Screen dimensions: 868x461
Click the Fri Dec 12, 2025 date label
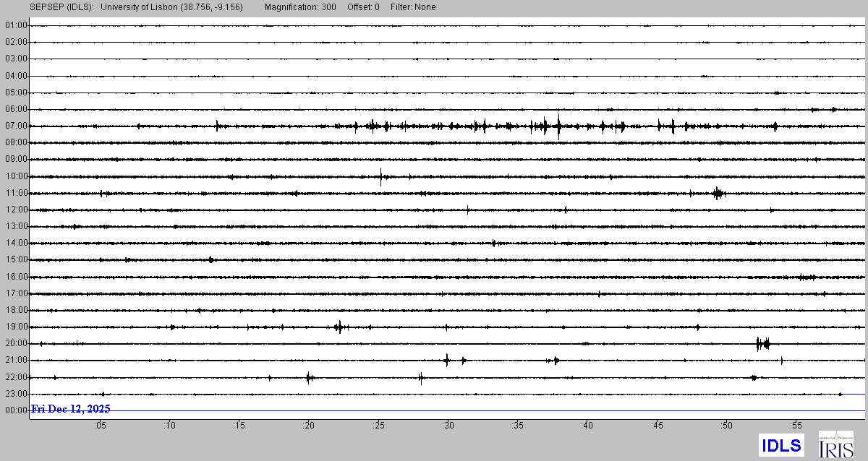71,409
